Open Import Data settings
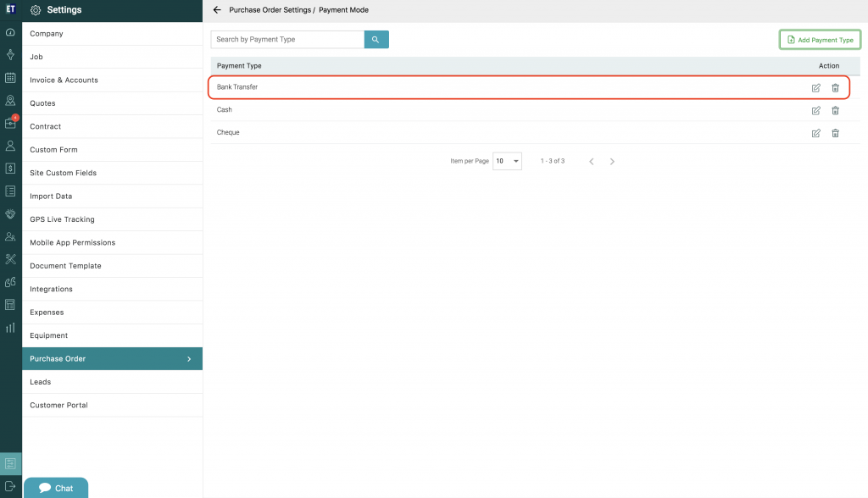Viewport: 868px width, 498px height. tap(113, 196)
